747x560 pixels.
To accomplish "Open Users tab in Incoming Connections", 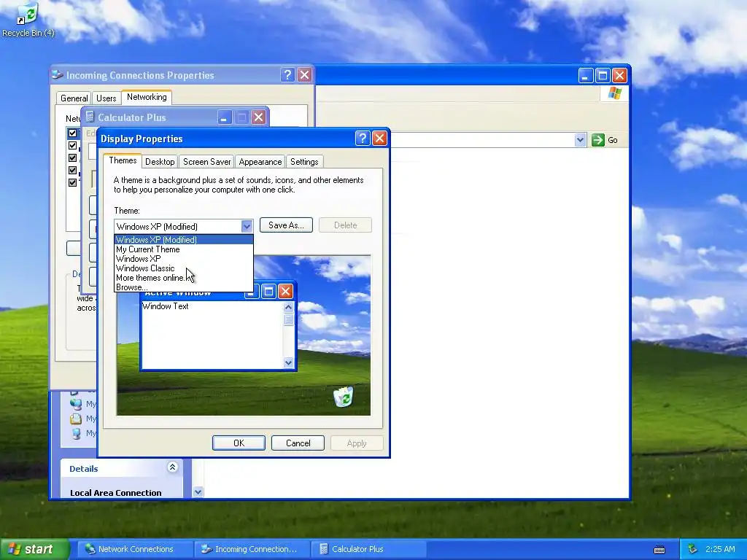I will pos(107,98).
